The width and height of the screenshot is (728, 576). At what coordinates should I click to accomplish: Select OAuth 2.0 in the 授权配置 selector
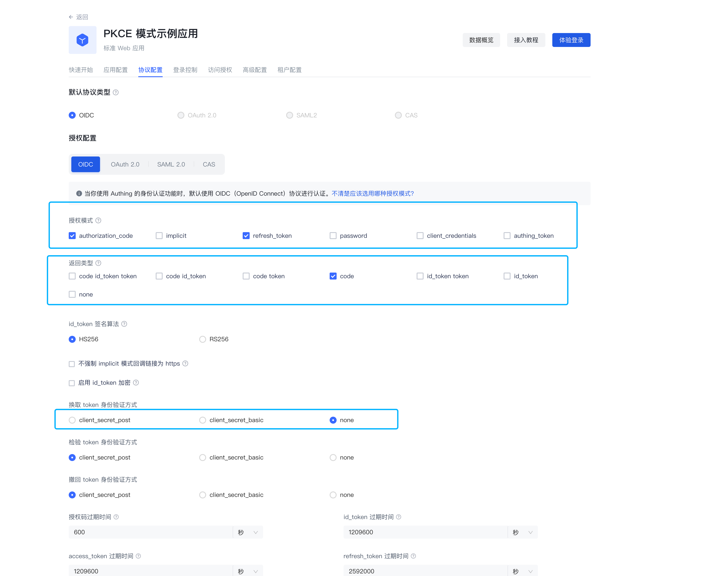point(125,164)
